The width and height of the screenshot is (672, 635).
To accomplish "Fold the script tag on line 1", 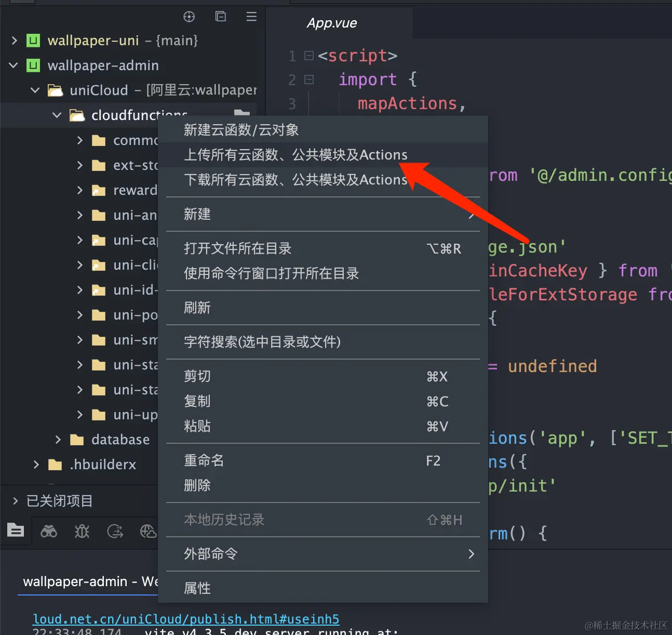I will click(309, 55).
